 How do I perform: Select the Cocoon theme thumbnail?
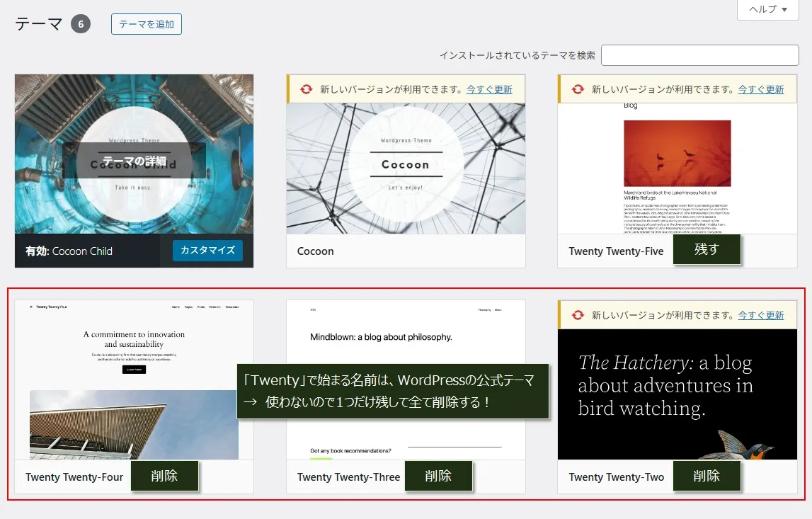(406, 169)
